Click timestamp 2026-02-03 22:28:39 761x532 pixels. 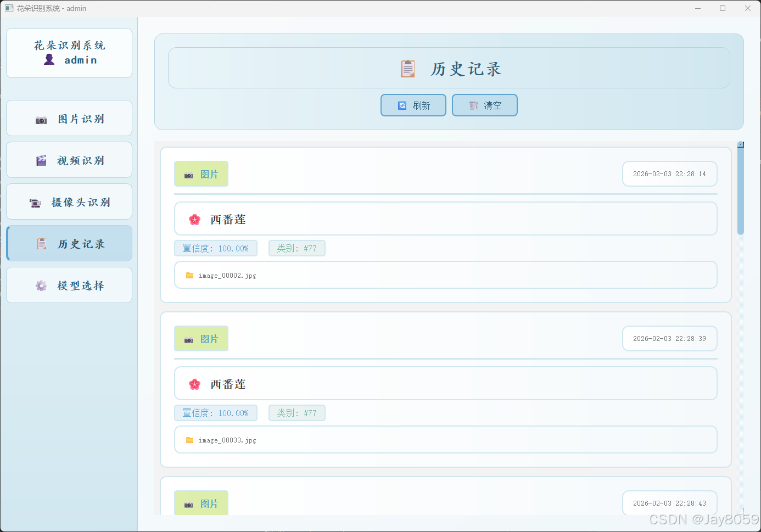click(x=670, y=339)
